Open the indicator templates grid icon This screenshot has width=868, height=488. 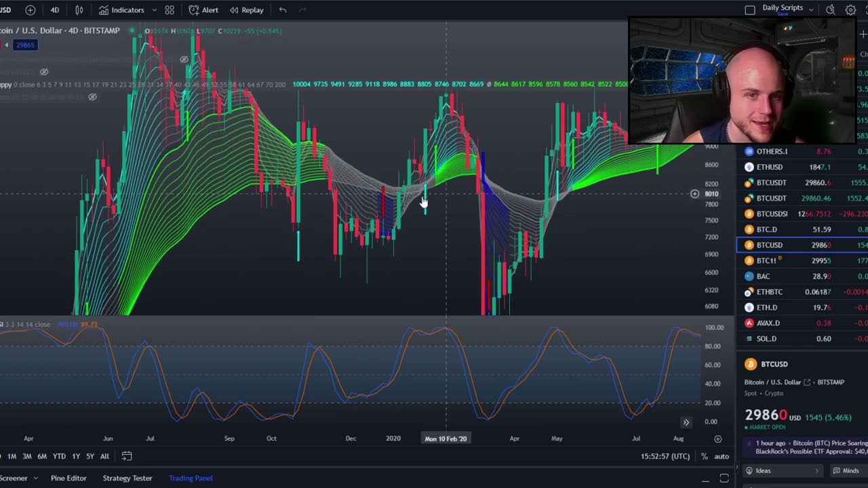[170, 10]
